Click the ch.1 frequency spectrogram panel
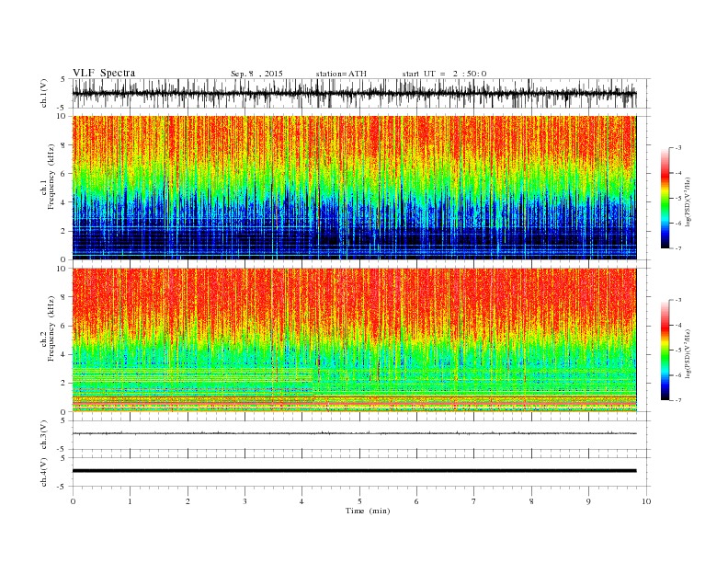Image resolution: width=728 pixels, height=563 pixels. [354, 188]
